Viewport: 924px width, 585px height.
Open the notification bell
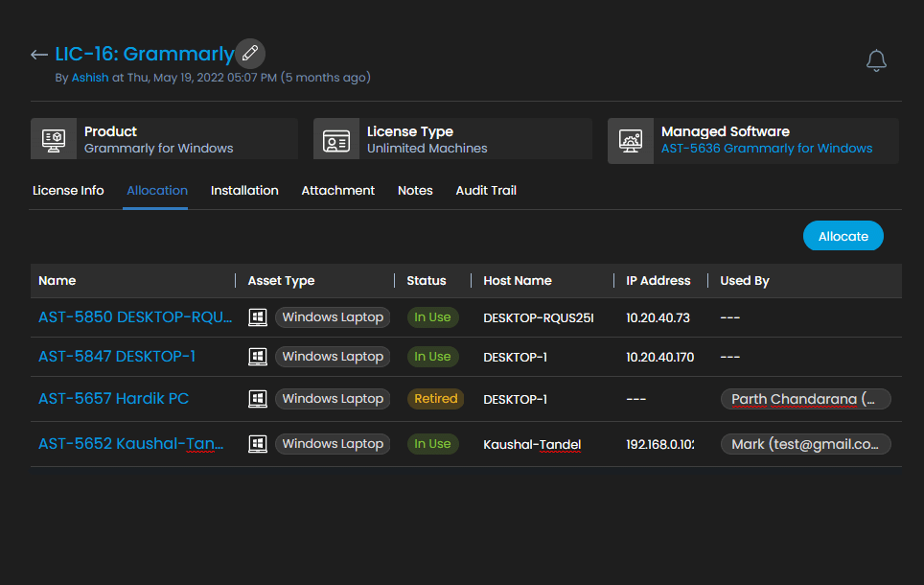point(876,60)
